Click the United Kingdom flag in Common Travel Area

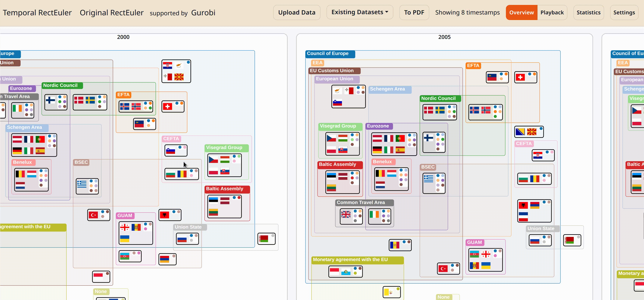tap(346, 214)
